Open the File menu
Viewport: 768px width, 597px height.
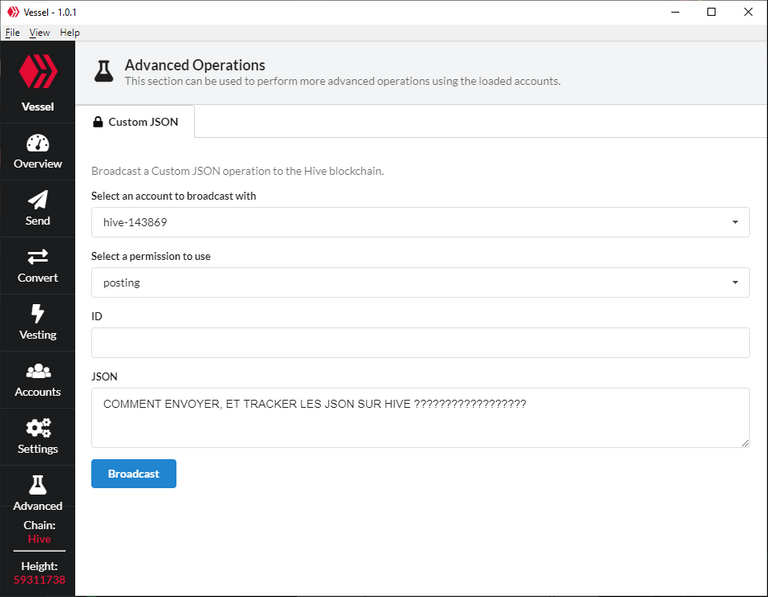click(x=13, y=33)
